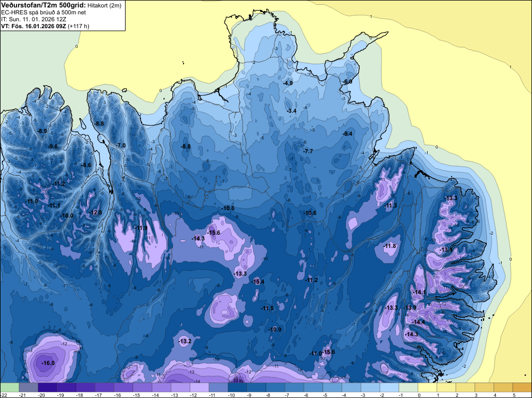Click the -13 tick label in the legend
The image size is (532, 398).
click(x=174, y=395)
